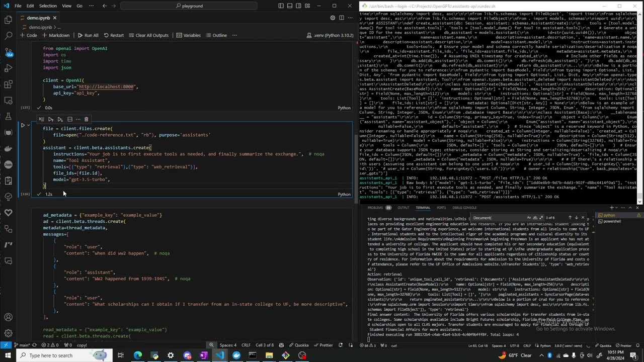Execute cell and below from cell toolbar
The image size is (644, 362).
click(x=60, y=119)
